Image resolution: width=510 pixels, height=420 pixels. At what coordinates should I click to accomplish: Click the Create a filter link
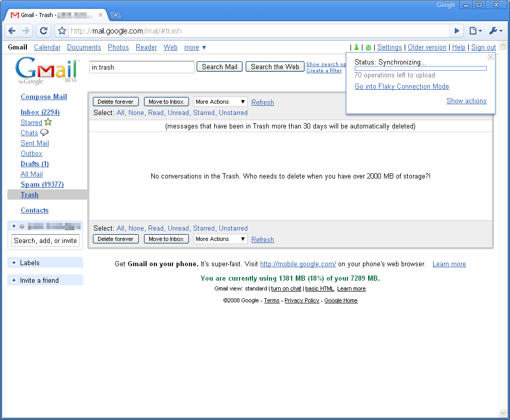click(x=324, y=71)
